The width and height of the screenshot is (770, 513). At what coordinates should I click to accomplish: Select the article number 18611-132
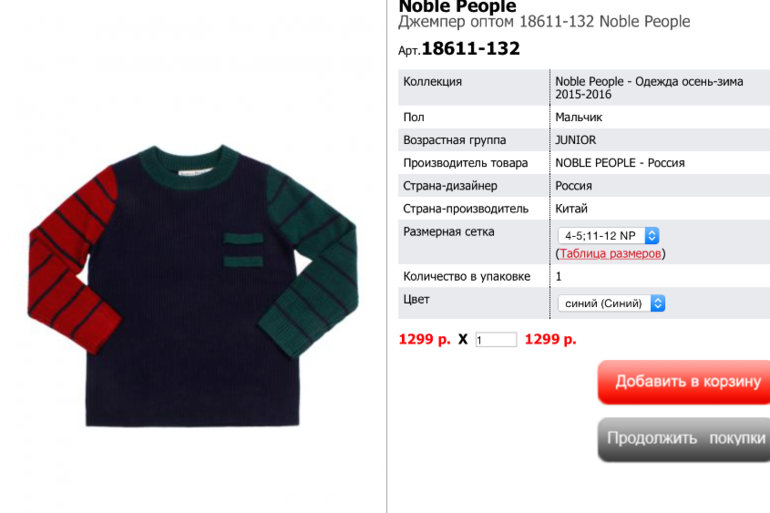(470, 49)
